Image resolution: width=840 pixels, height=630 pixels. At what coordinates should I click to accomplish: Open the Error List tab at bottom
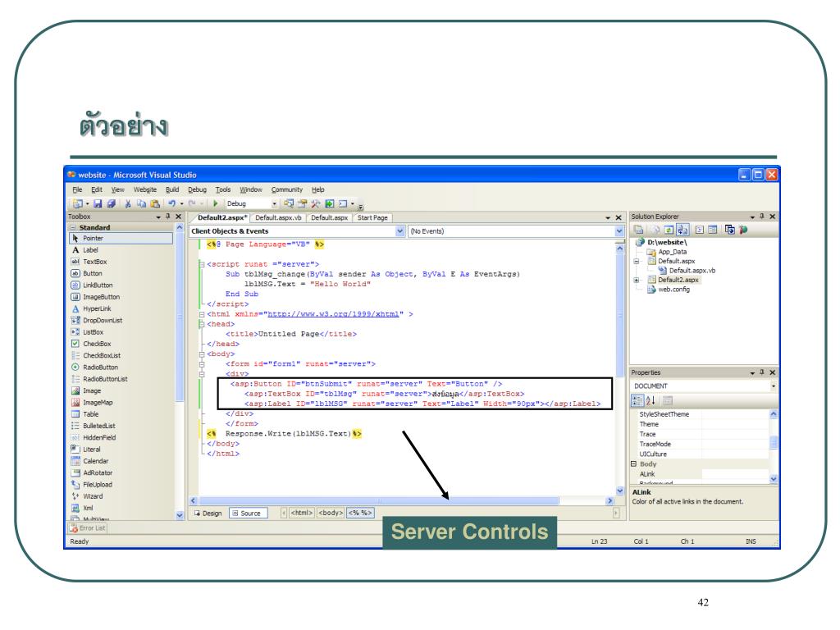pyautogui.click(x=88, y=528)
